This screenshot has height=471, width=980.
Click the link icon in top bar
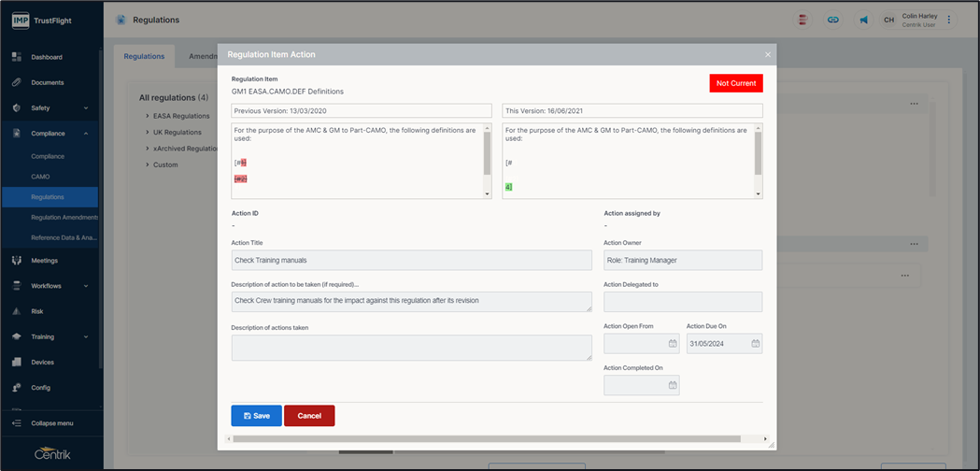click(832, 20)
